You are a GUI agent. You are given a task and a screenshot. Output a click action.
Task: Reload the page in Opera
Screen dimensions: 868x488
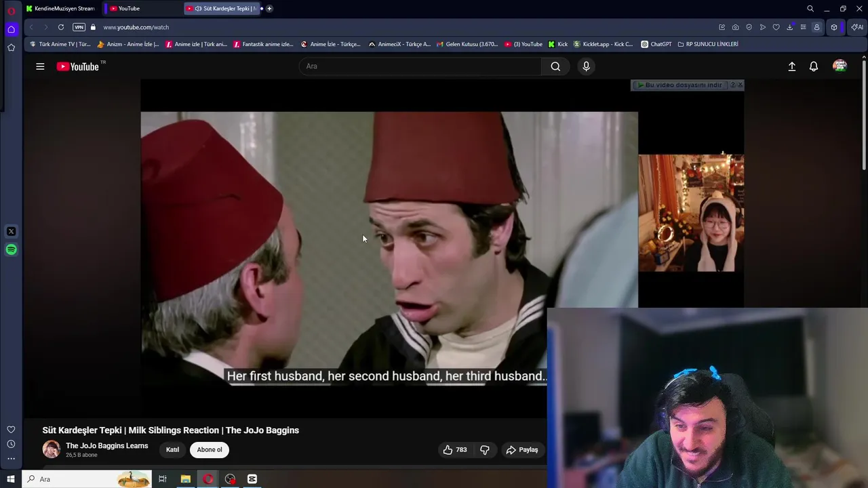[x=61, y=27]
